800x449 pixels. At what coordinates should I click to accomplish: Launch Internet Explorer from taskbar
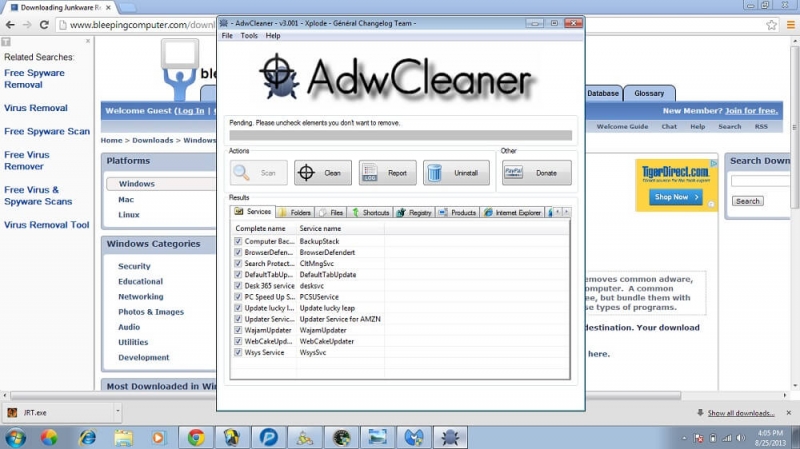click(x=87, y=437)
